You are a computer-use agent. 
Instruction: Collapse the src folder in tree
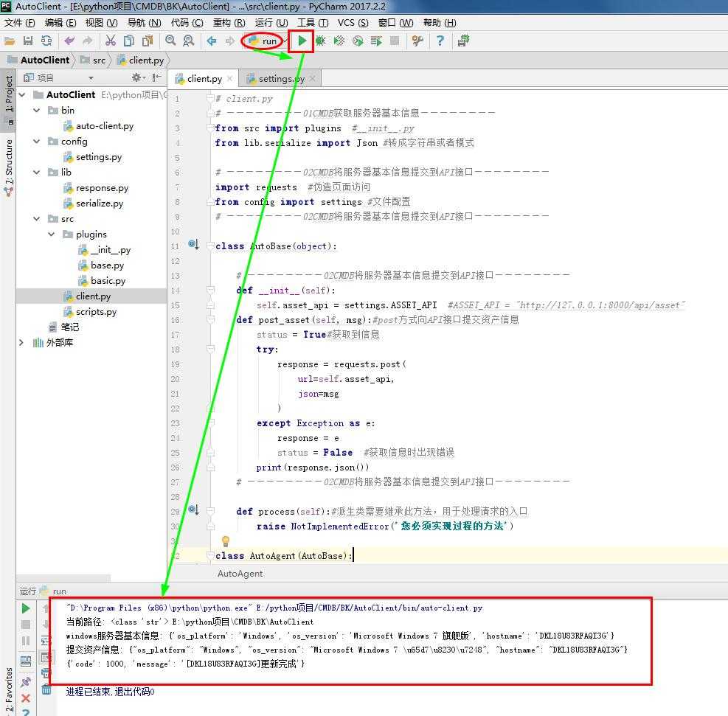coord(37,219)
